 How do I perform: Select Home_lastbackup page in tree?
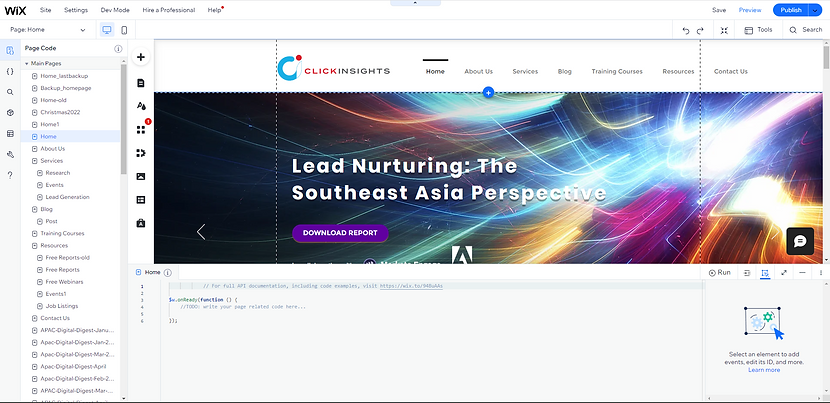(64, 76)
